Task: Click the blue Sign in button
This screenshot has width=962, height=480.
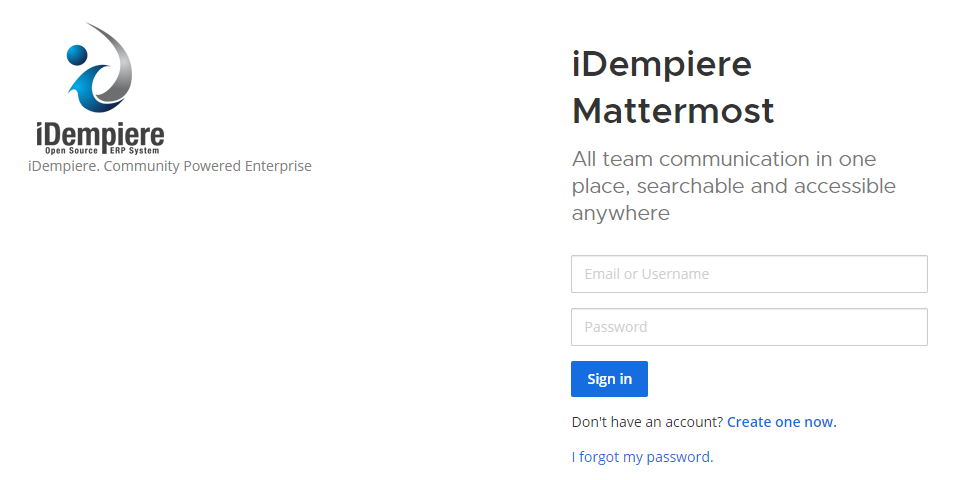Action: click(609, 379)
